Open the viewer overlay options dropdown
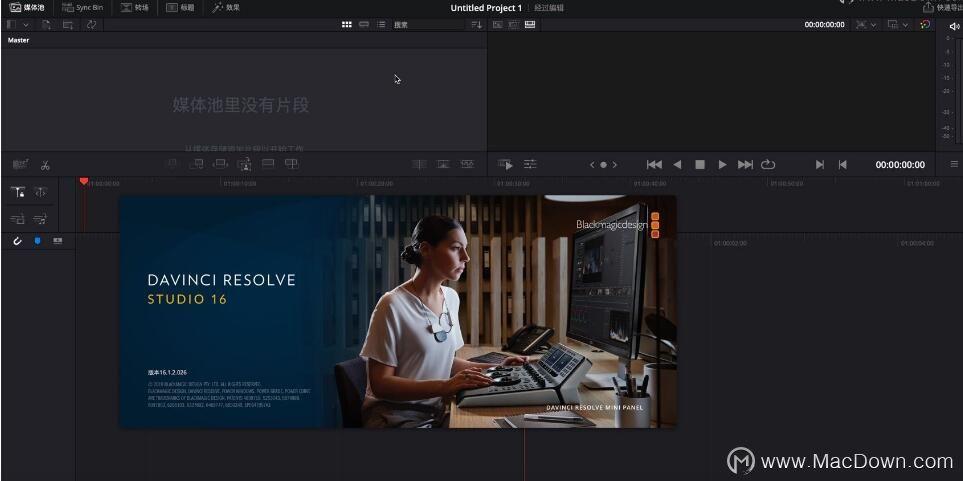 897,25
